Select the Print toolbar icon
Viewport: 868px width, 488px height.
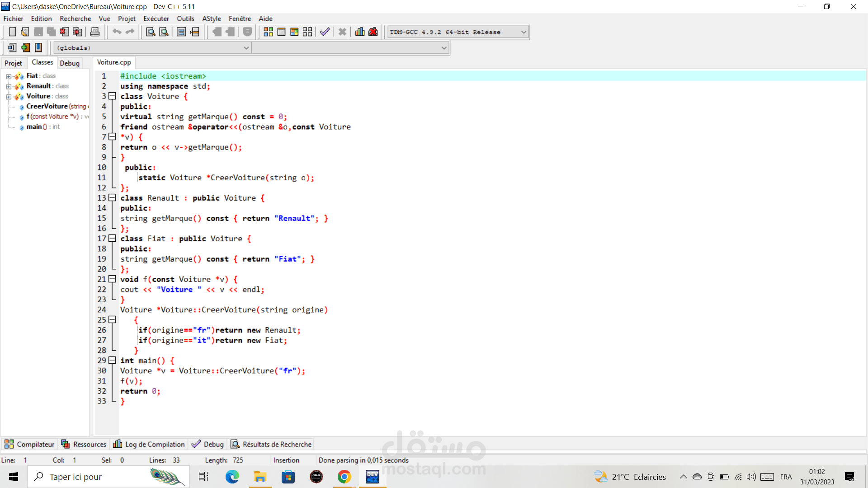click(x=94, y=32)
